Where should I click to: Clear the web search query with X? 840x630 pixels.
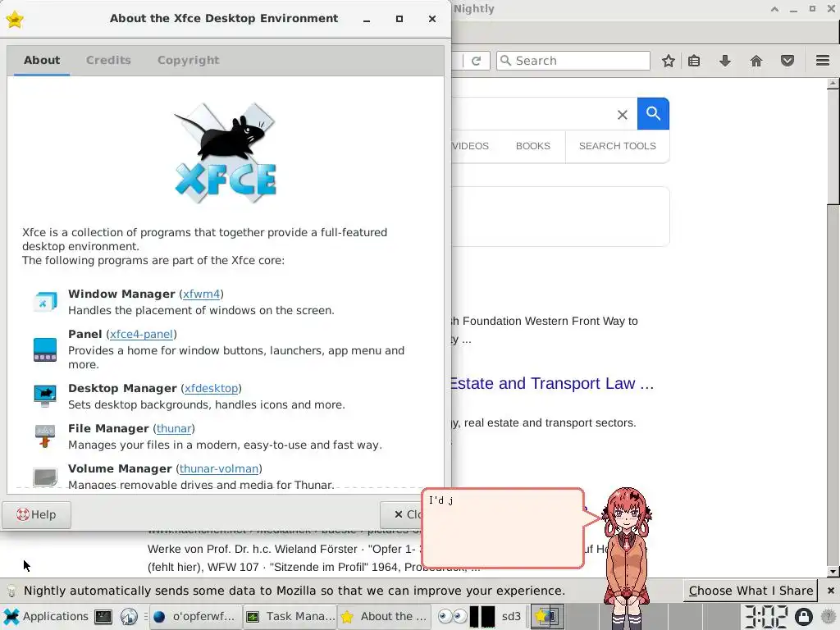pyautogui.click(x=622, y=114)
